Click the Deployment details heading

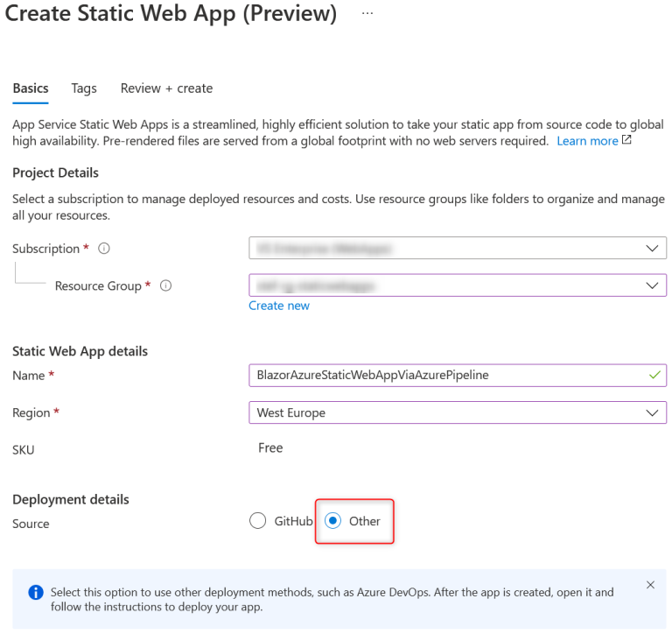71,500
